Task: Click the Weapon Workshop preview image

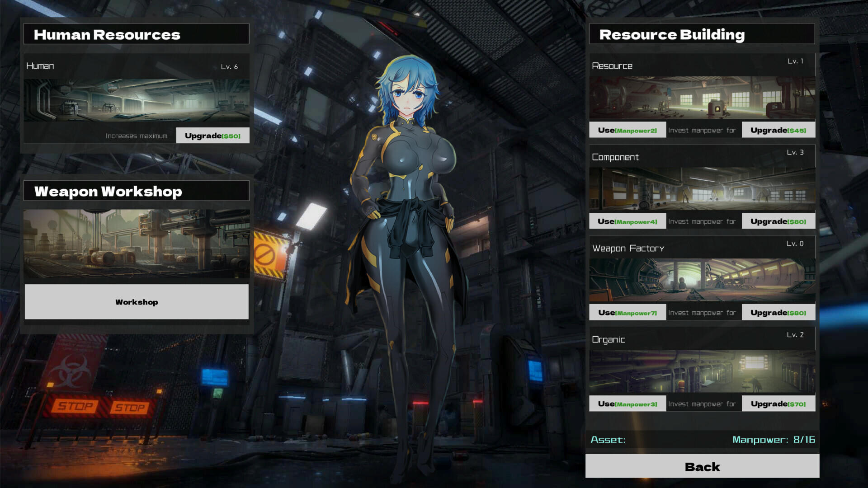Action: (137, 244)
